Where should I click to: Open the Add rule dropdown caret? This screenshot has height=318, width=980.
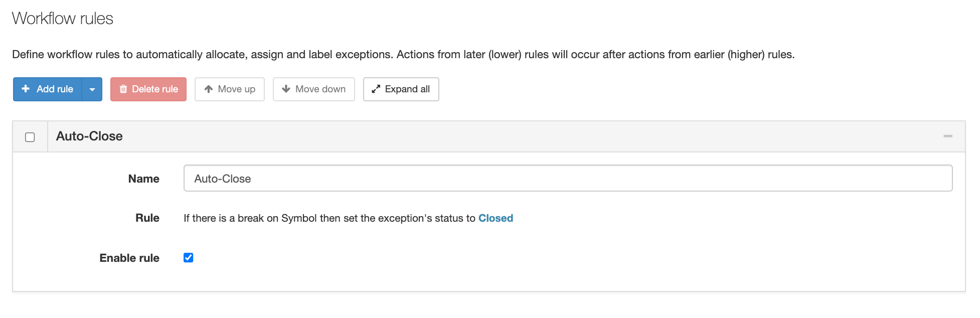(x=92, y=89)
